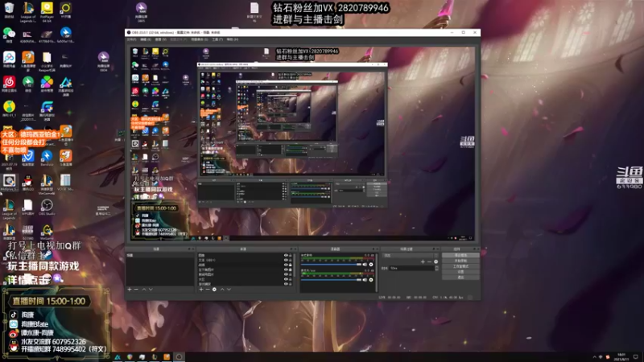Select the WeChat desktop icon
644x362 pixels.
9,35
